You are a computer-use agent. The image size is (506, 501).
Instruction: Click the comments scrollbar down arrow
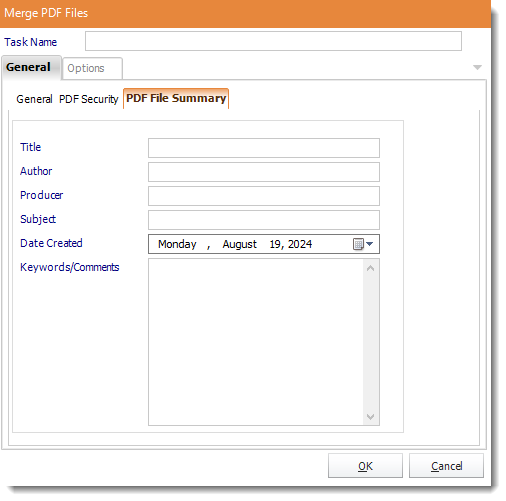370,417
